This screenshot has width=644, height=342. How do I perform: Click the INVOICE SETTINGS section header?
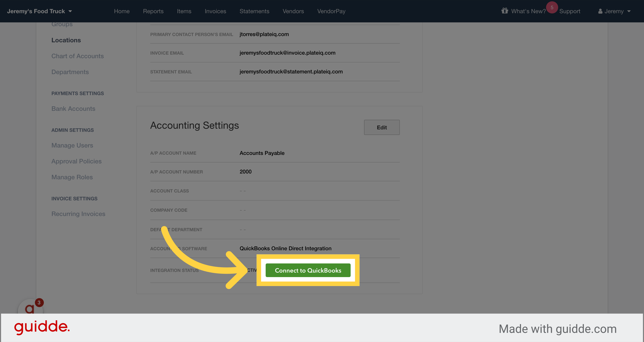[74, 199]
